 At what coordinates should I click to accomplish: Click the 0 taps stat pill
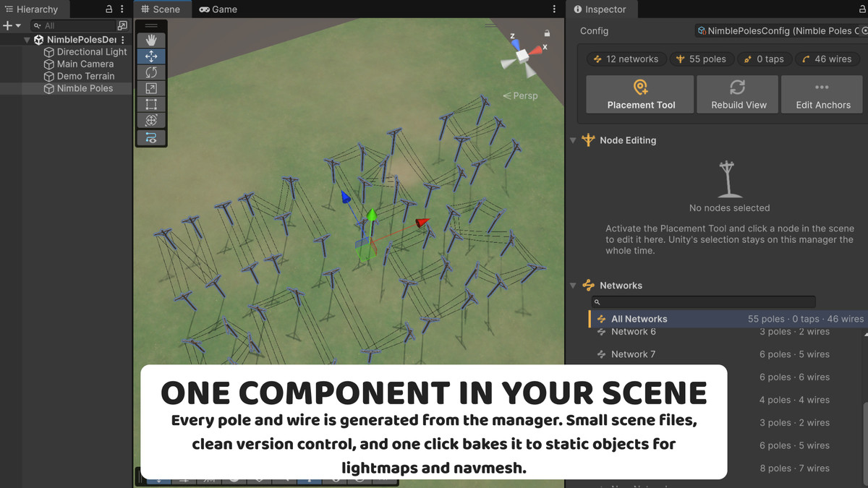tap(764, 59)
